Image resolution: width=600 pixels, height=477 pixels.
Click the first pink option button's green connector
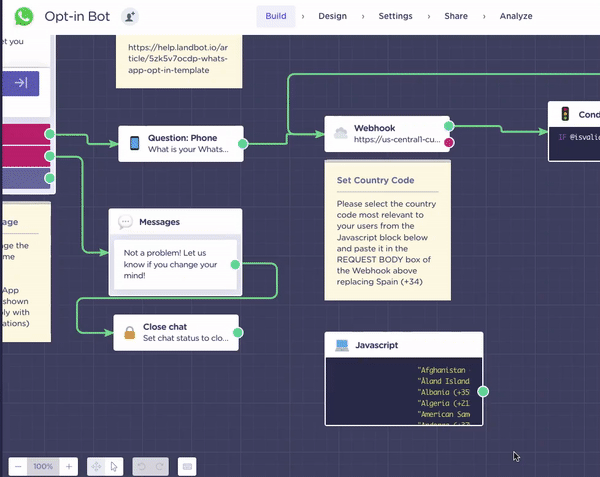click(x=49, y=134)
